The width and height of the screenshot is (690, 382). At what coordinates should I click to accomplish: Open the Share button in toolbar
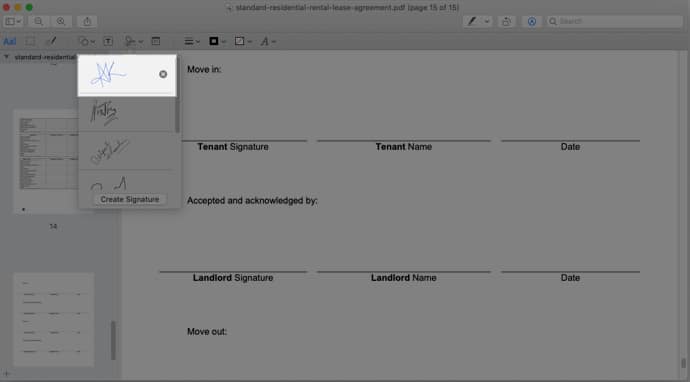pyautogui.click(x=87, y=21)
